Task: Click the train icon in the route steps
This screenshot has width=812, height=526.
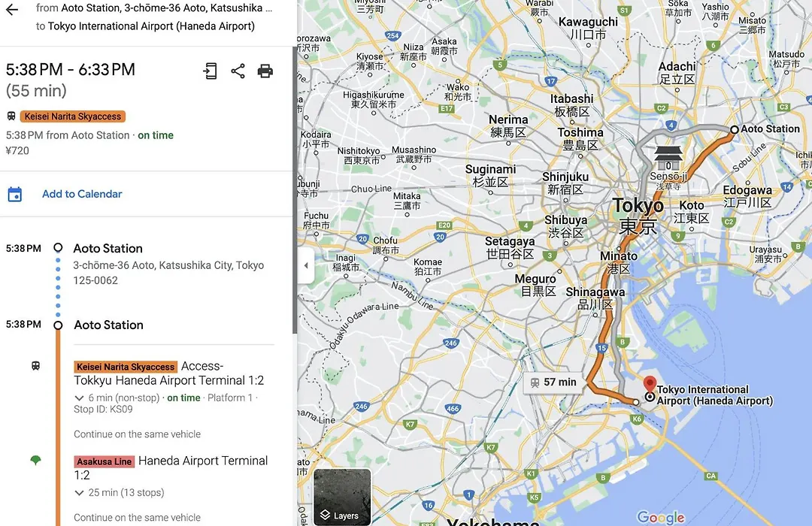Action: click(36, 366)
